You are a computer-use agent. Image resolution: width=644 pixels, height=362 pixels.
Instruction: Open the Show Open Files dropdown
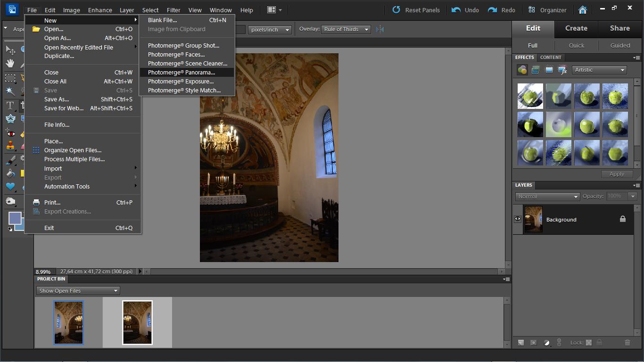[x=78, y=291]
